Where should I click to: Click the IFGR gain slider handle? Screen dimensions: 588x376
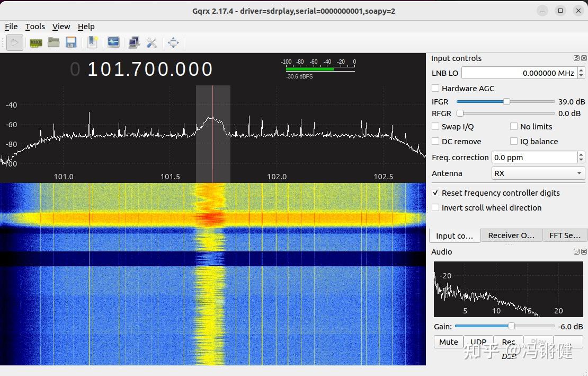(x=506, y=102)
